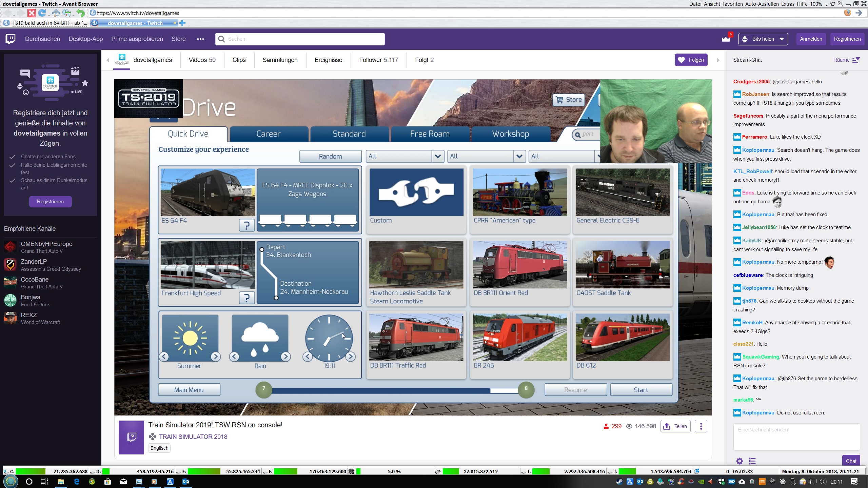Select next weather right of Rain
Viewport: 868px width, 488px height.
click(285, 357)
